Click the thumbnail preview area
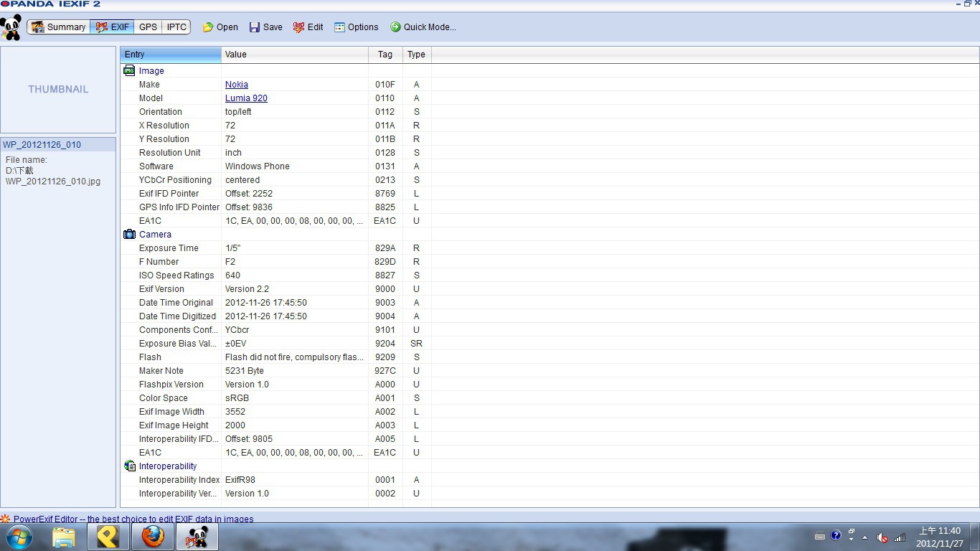Screen dimensions: 980x551 click(x=58, y=90)
